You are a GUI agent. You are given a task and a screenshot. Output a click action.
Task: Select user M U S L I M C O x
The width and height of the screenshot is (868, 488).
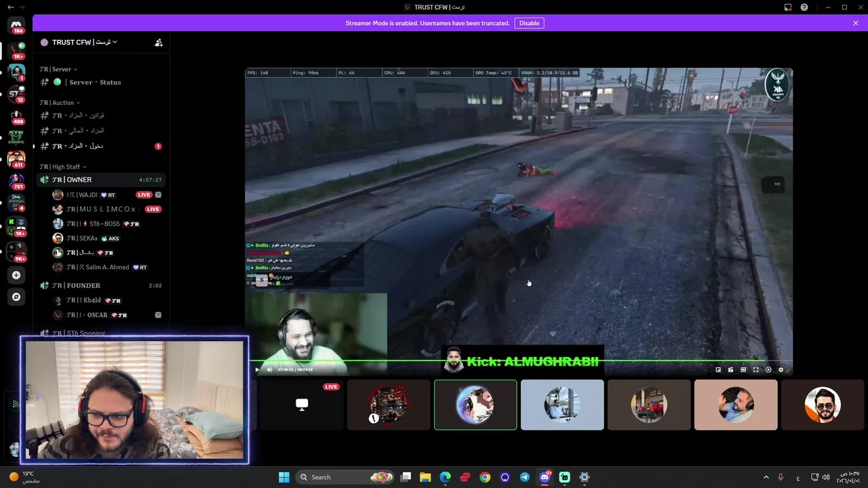(x=107, y=209)
